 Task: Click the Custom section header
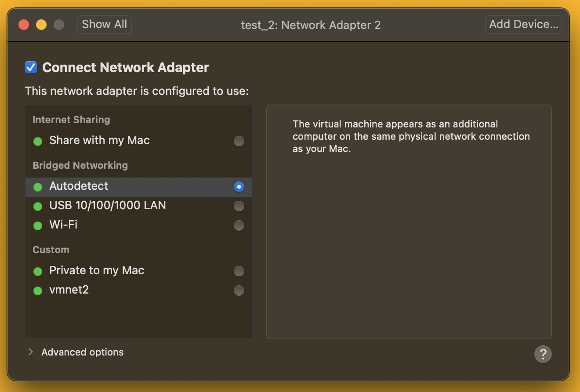[x=51, y=250]
